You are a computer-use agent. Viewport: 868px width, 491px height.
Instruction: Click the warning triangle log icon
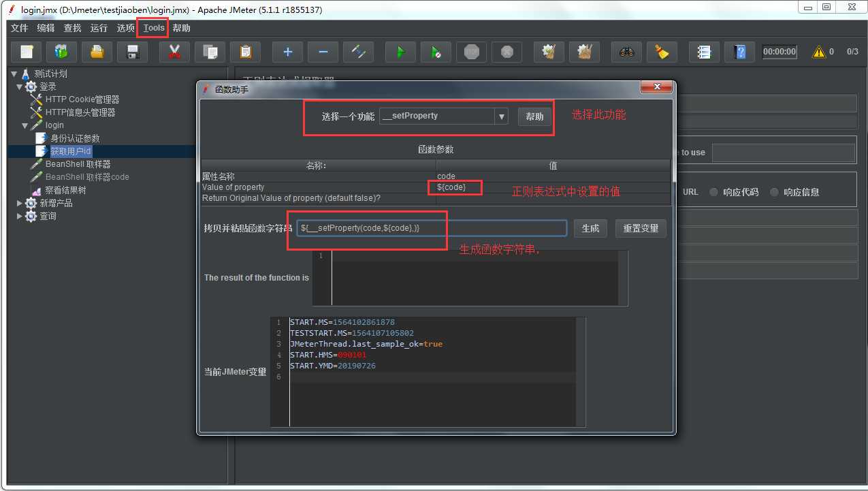[819, 52]
